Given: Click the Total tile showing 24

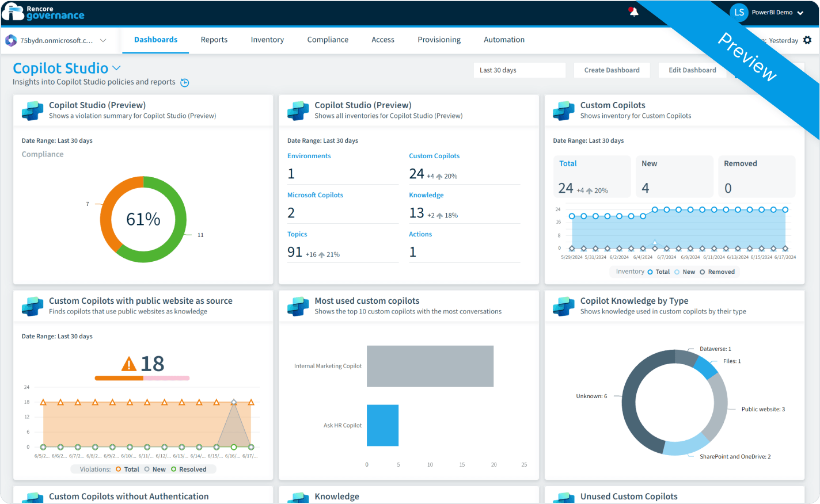Looking at the screenshot, I should (592, 177).
